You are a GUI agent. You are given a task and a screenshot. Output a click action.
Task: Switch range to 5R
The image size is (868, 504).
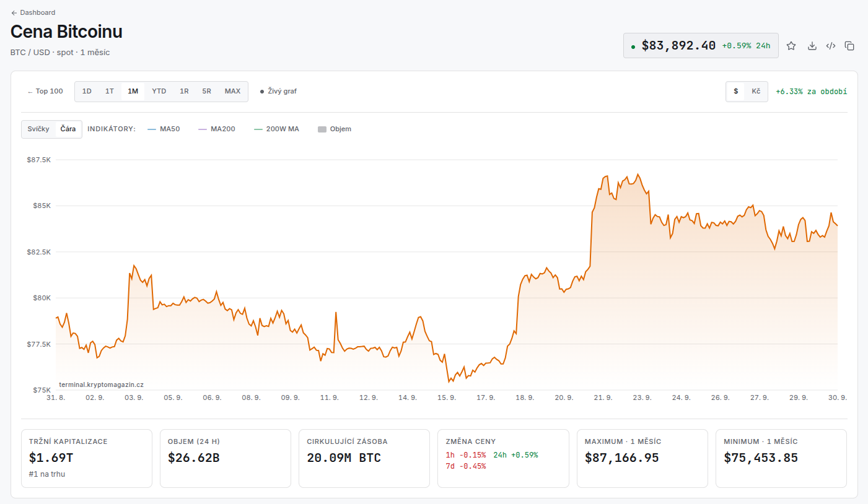[206, 91]
